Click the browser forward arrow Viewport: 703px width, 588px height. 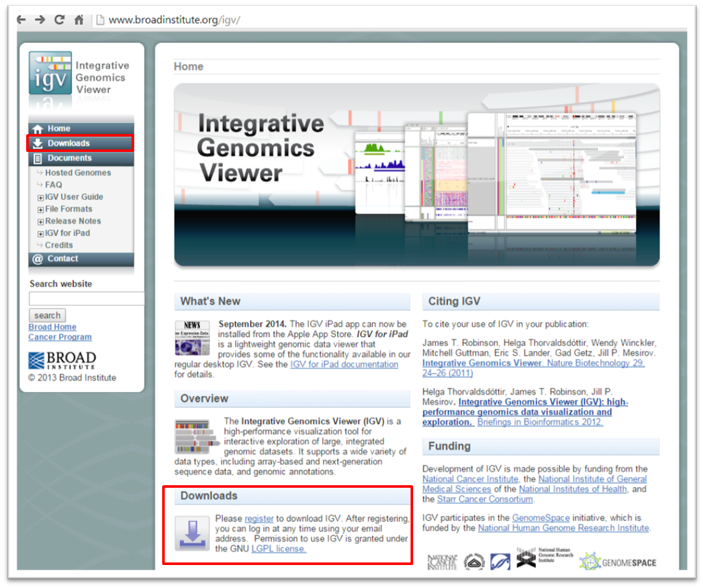pyautogui.click(x=40, y=20)
